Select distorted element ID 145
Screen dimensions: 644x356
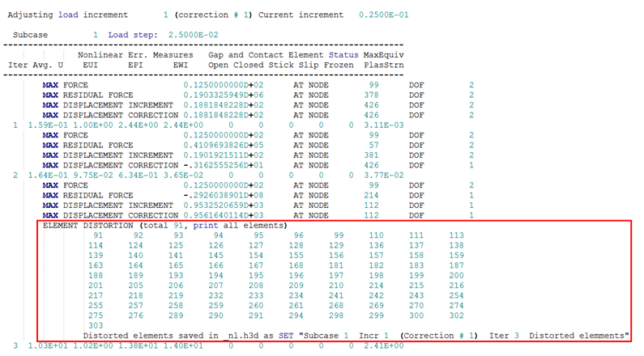click(x=215, y=256)
